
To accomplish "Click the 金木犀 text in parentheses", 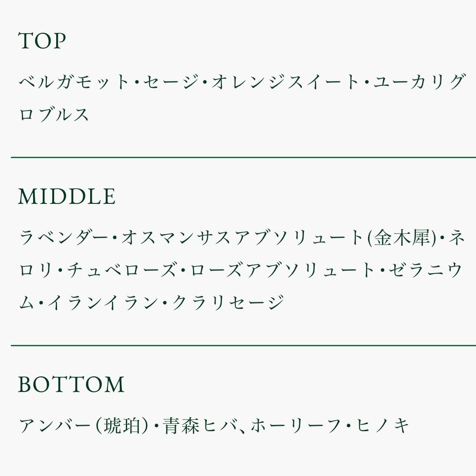I will [402, 238].
